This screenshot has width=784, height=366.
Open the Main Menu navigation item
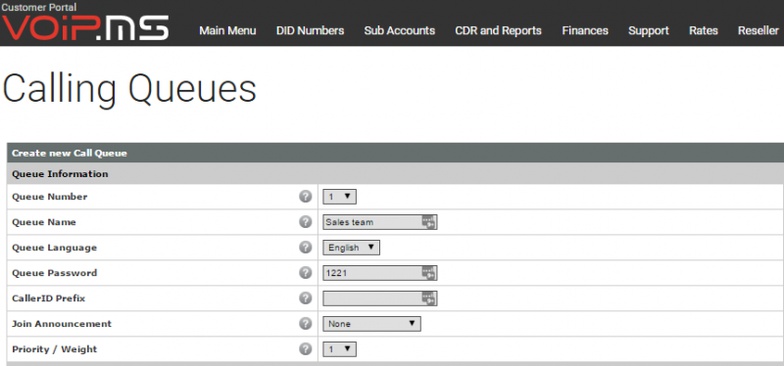click(228, 30)
